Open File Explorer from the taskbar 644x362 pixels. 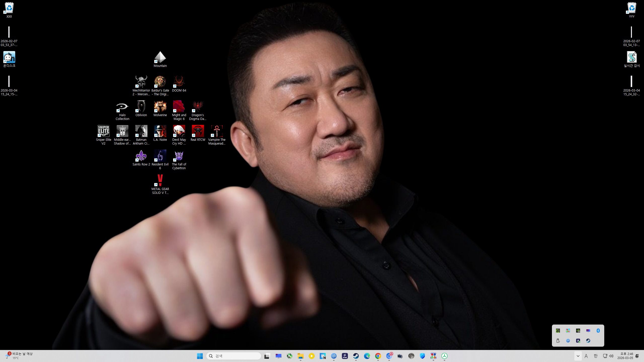click(x=300, y=356)
